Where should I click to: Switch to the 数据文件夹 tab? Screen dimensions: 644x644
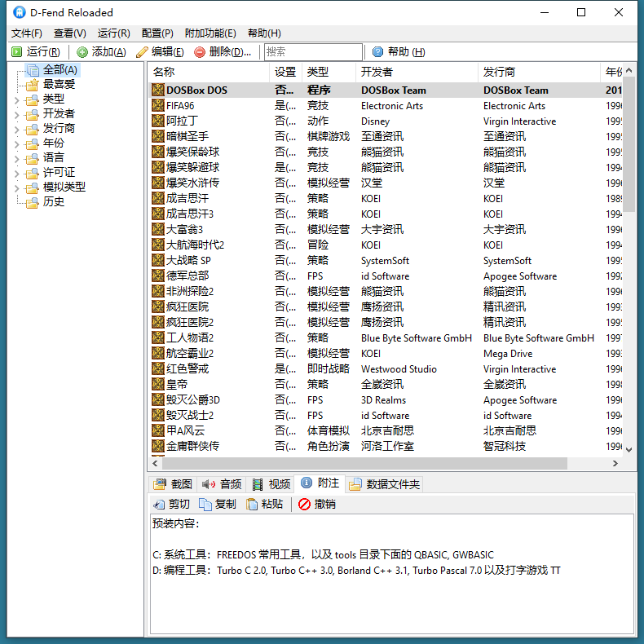point(385,484)
